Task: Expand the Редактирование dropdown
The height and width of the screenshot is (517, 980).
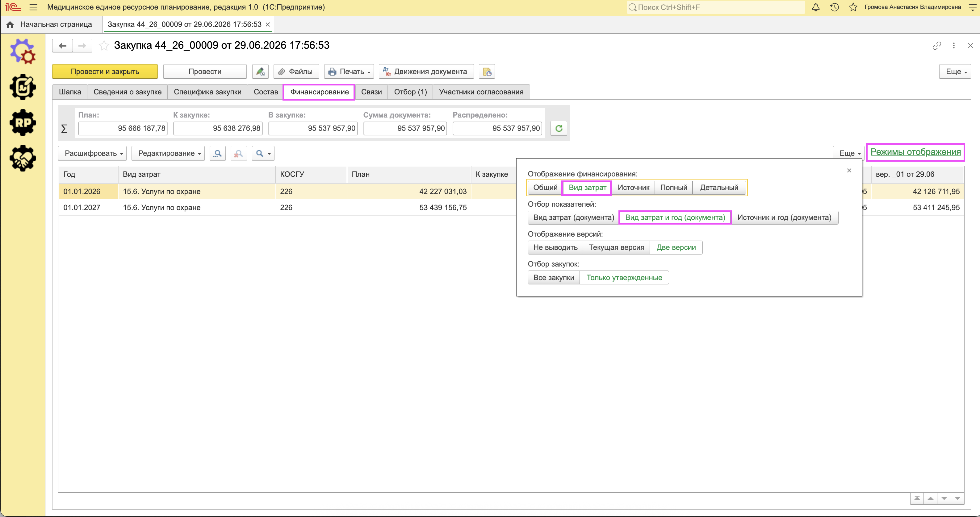Action: tap(168, 153)
